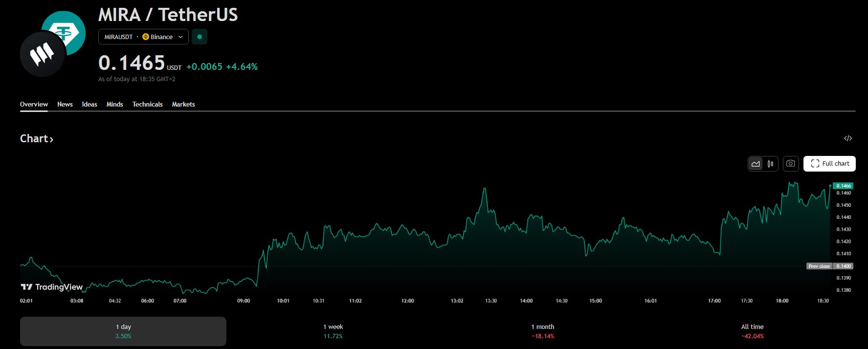Click the 0.1466 current price label
The width and height of the screenshot is (868, 349).
coord(843,186)
